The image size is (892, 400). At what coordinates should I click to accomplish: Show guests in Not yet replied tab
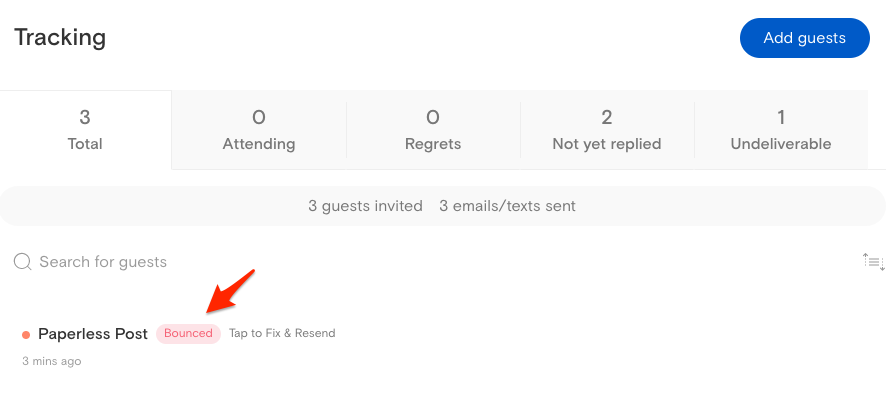pyautogui.click(x=607, y=130)
